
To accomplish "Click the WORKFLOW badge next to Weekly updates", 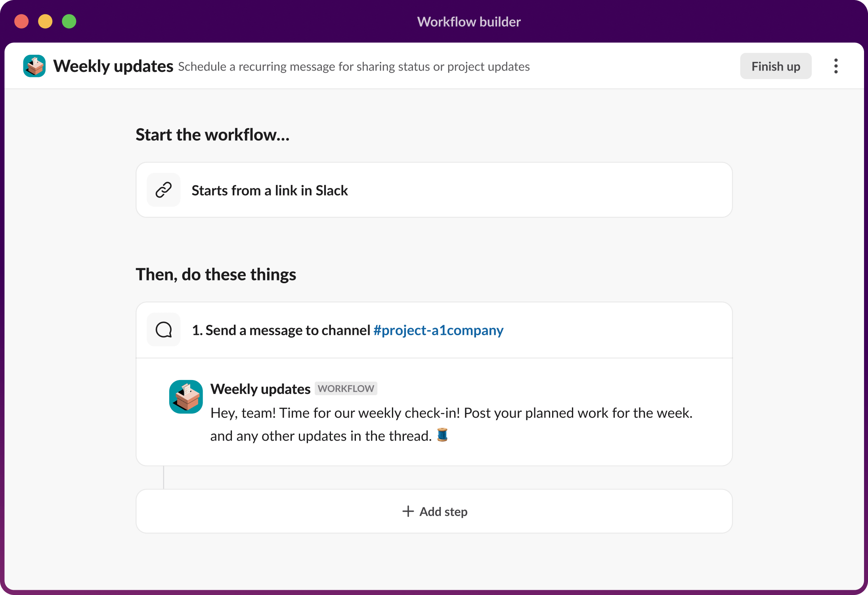I will (x=346, y=389).
